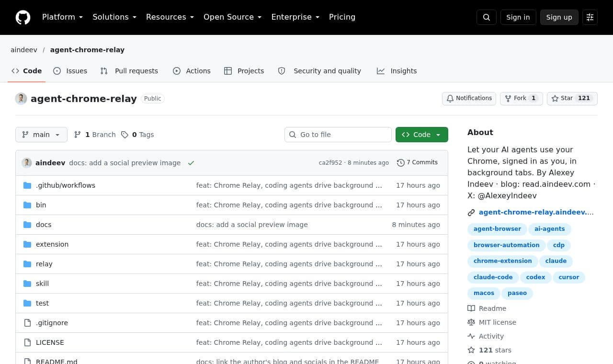Open the 1 Branch link
This screenshot has height=364, width=613.
tap(95, 135)
